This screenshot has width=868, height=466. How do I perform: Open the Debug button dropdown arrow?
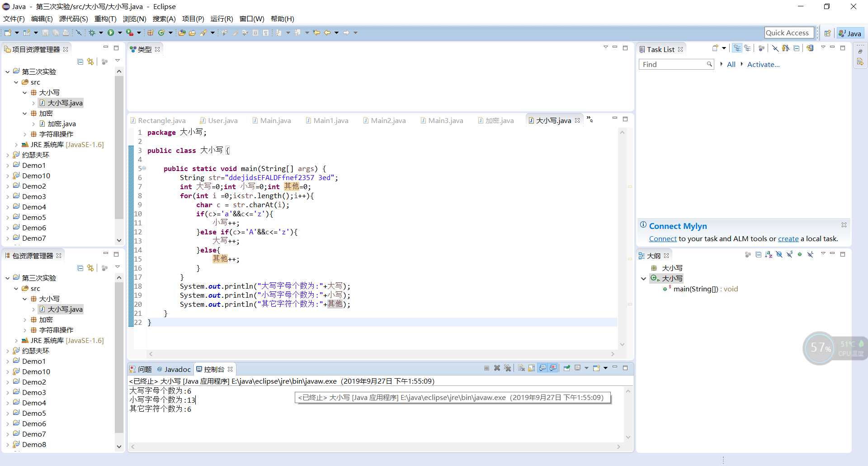101,33
